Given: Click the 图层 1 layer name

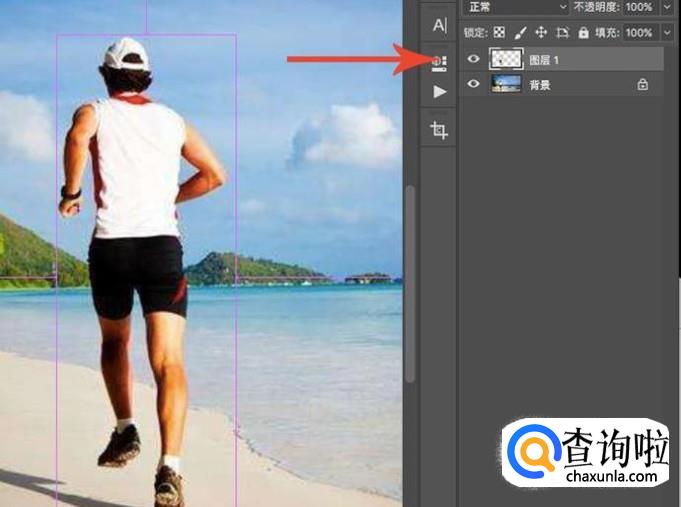Looking at the screenshot, I should click(543, 60).
